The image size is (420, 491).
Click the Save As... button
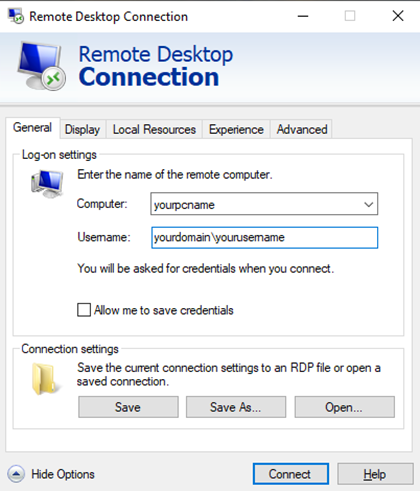[x=236, y=407]
